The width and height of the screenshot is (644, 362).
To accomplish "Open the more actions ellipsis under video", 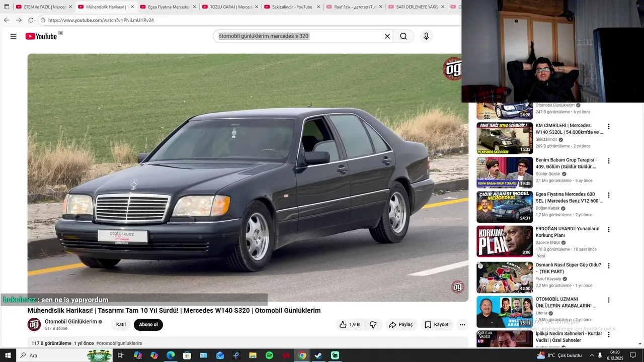I will pyautogui.click(x=462, y=325).
